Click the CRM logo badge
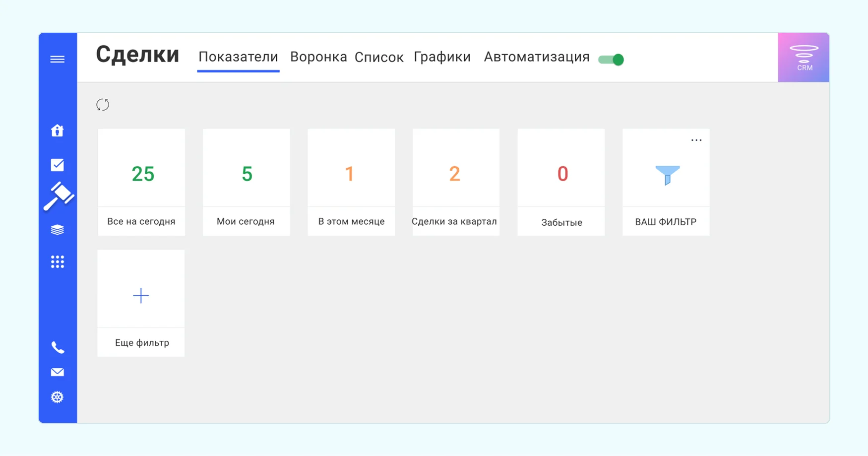 tap(804, 58)
